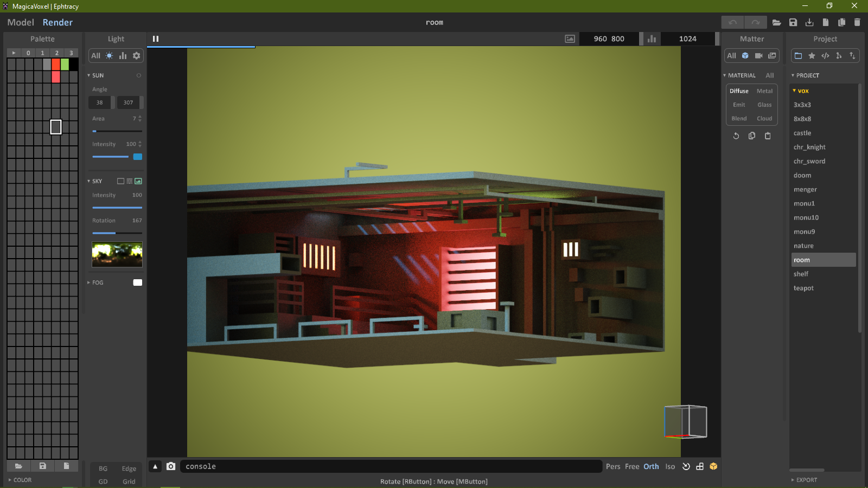This screenshot has width=868, height=488.
Task: Expand the EXPORT section
Action: coord(804,480)
